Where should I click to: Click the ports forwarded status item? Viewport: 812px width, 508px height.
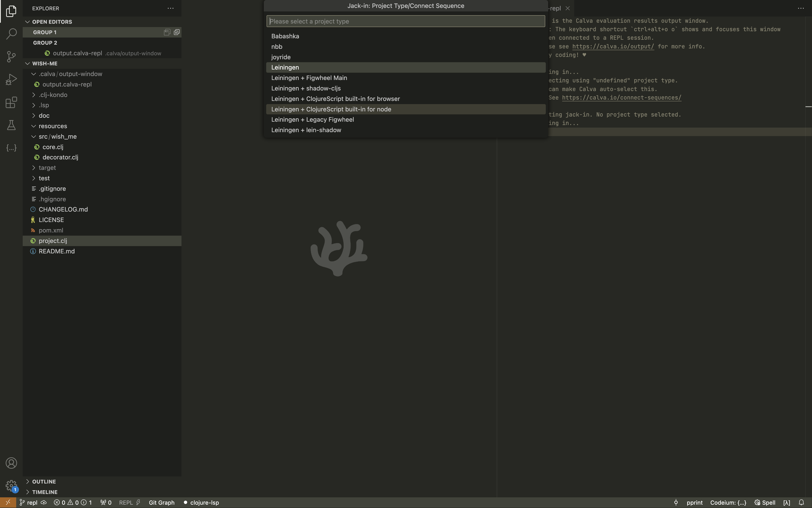click(x=106, y=503)
